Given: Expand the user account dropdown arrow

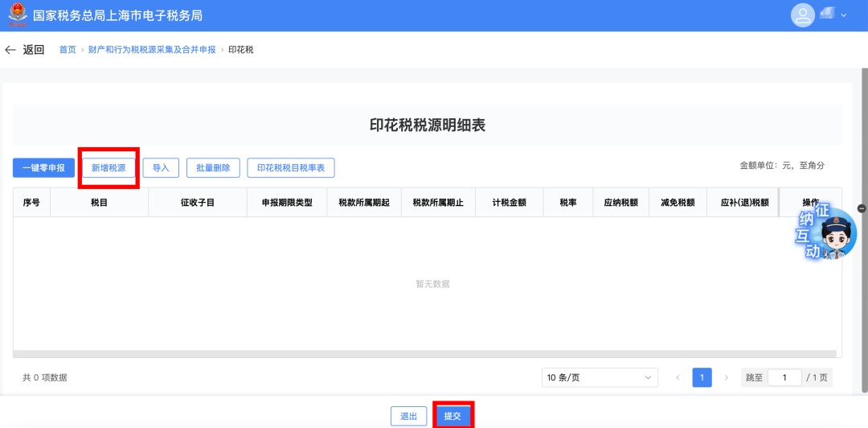Looking at the screenshot, I should pyautogui.click(x=844, y=16).
